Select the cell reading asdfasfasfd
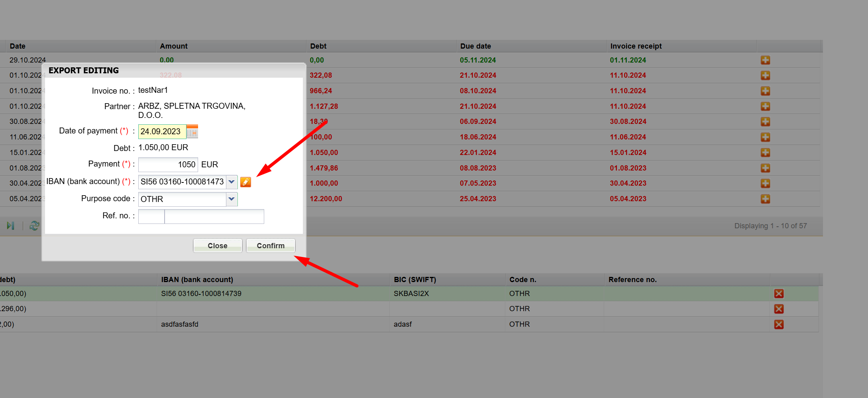 coord(180,324)
